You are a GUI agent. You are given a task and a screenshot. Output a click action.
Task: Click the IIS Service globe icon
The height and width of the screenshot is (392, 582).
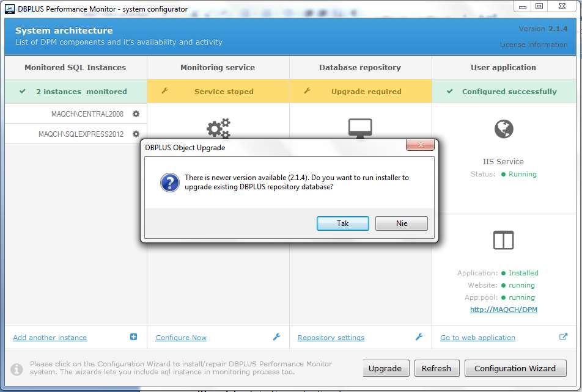coord(504,129)
